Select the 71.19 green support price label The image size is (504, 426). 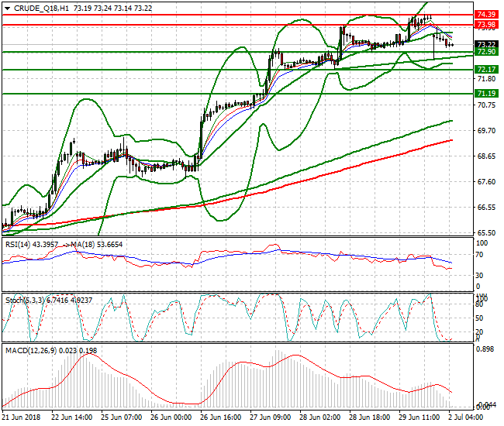486,94
